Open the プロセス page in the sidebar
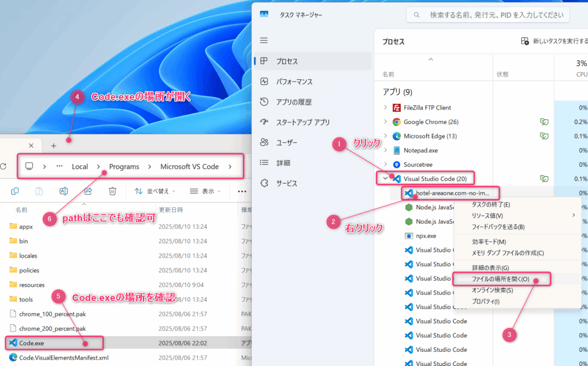Viewport: 588px width, 366px height. click(313, 61)
